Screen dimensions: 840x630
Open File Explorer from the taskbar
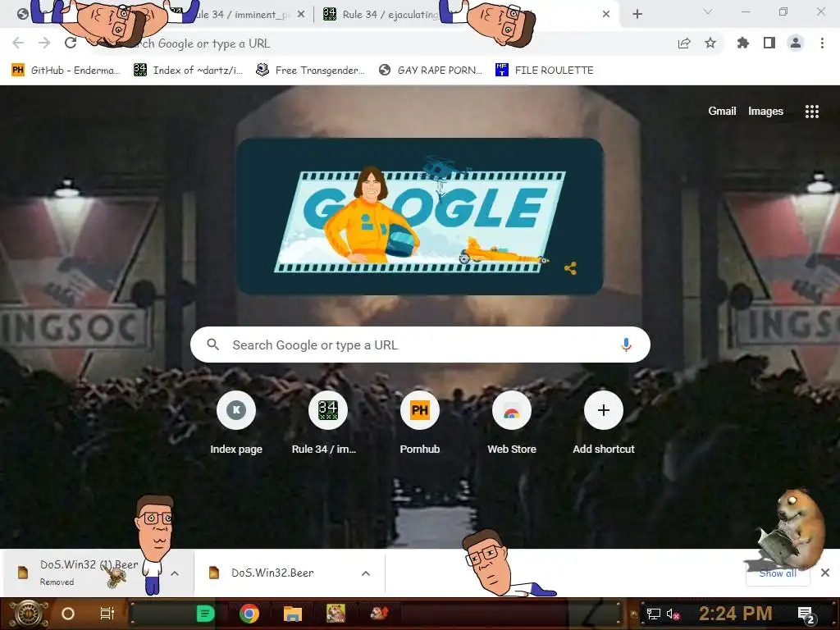(293, 614)
